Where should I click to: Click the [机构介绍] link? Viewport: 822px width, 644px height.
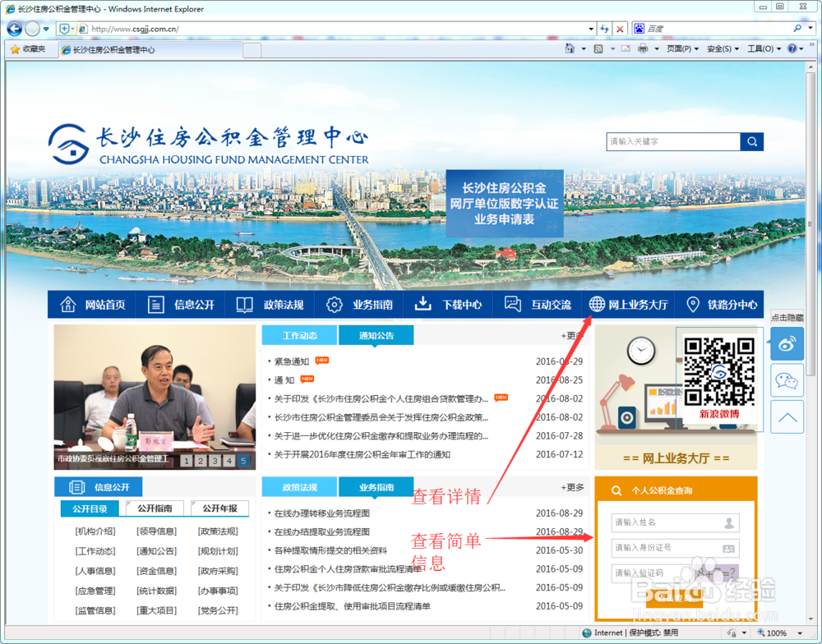click(x=95, y=531)
